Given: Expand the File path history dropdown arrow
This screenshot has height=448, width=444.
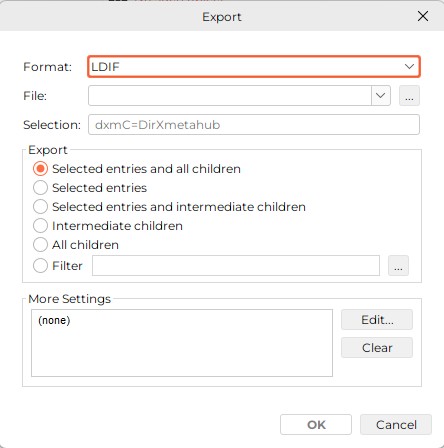Looking at the screenshot, I should tap(381, 96).
